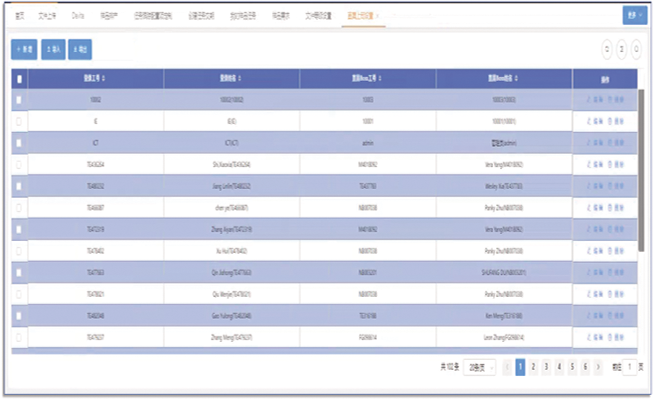Viewport: 653px width, 401px height.
Task: Expand the blue dropdown button at top right
Action: coord(631,16)
